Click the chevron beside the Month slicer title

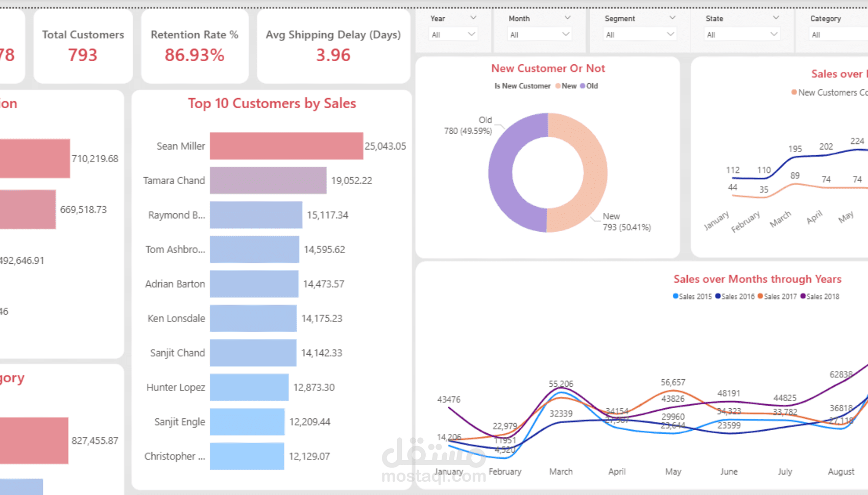pos(567,18)
